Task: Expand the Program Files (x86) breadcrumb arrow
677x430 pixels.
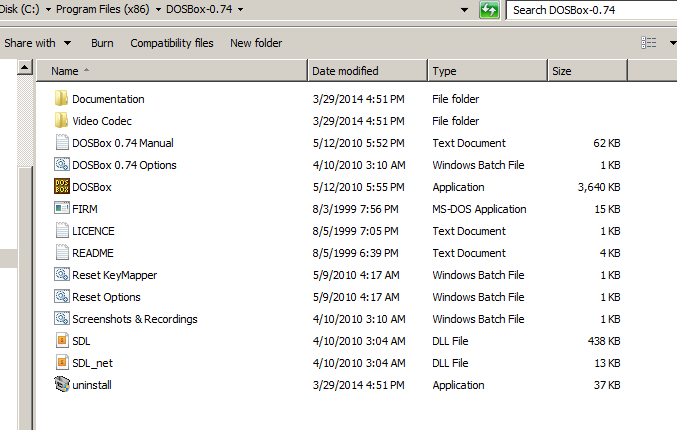Action: (x=158, y=9)
